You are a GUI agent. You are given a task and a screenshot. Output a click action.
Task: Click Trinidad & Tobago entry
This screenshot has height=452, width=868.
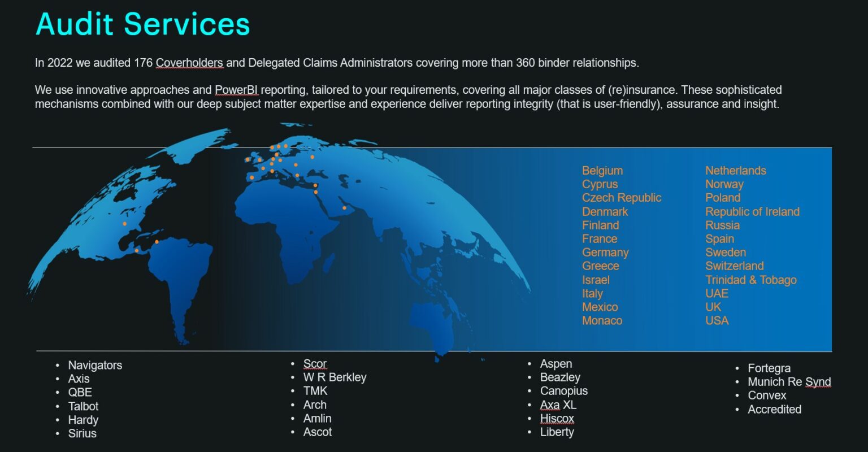tap(751, 280)
